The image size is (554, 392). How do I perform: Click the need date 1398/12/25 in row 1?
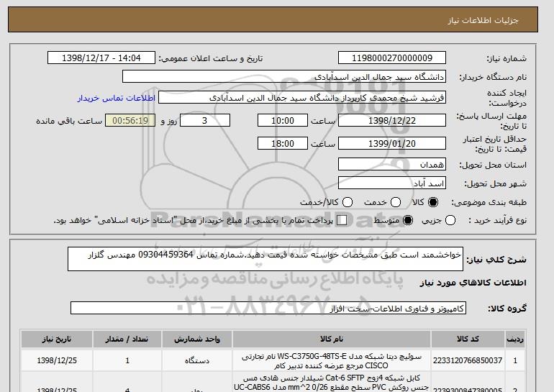(57, 360)
